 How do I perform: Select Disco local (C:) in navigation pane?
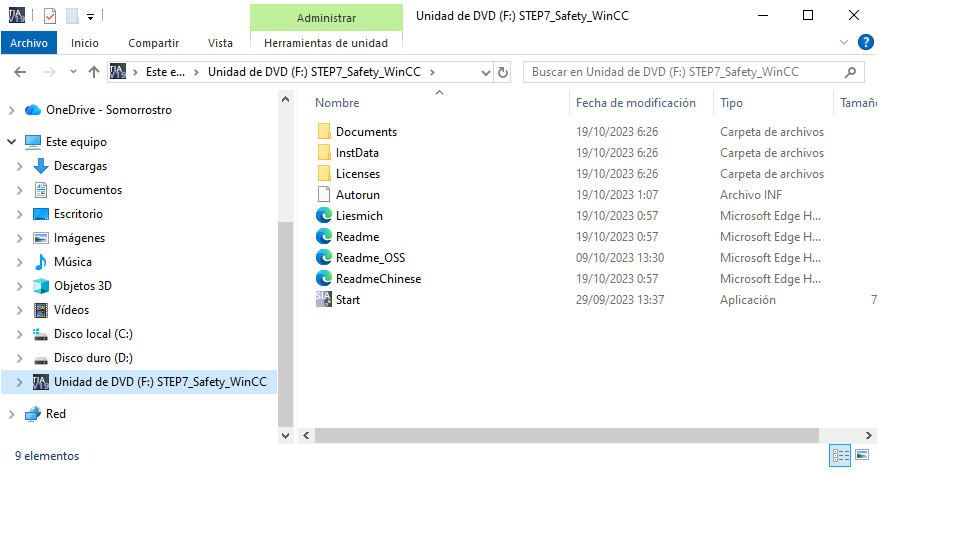(x=92, y=334)
